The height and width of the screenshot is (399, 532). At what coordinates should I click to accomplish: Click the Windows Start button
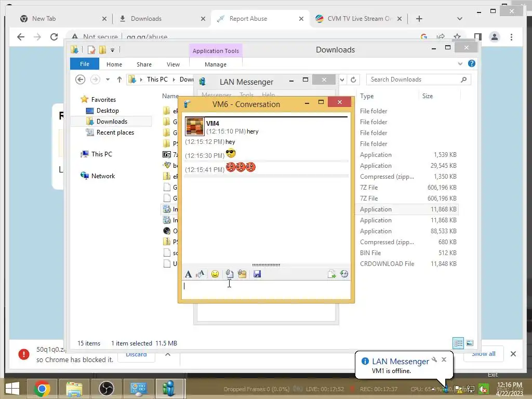click(12, 389)
